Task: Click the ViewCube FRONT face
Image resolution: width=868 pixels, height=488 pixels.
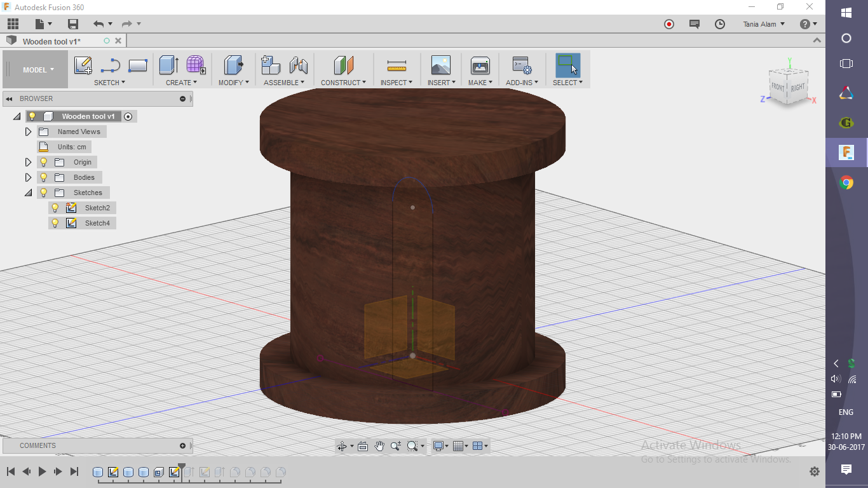Action: click(777, 86)
